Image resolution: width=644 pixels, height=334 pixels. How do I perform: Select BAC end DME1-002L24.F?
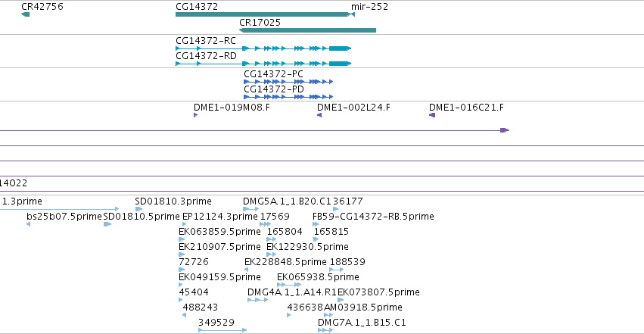tap(319, 115)
